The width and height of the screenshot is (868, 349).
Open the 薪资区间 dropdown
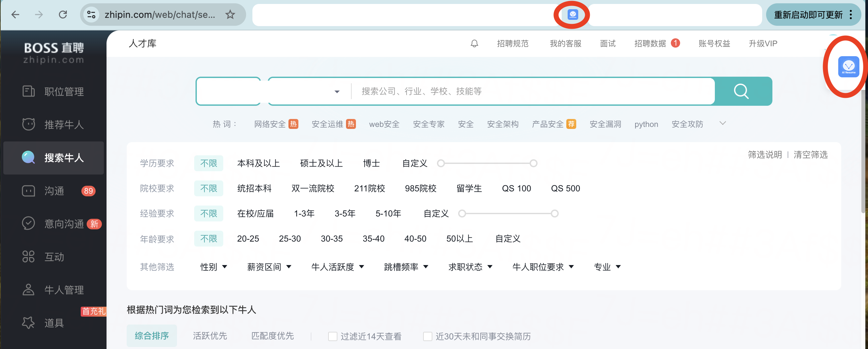[270, 267]
